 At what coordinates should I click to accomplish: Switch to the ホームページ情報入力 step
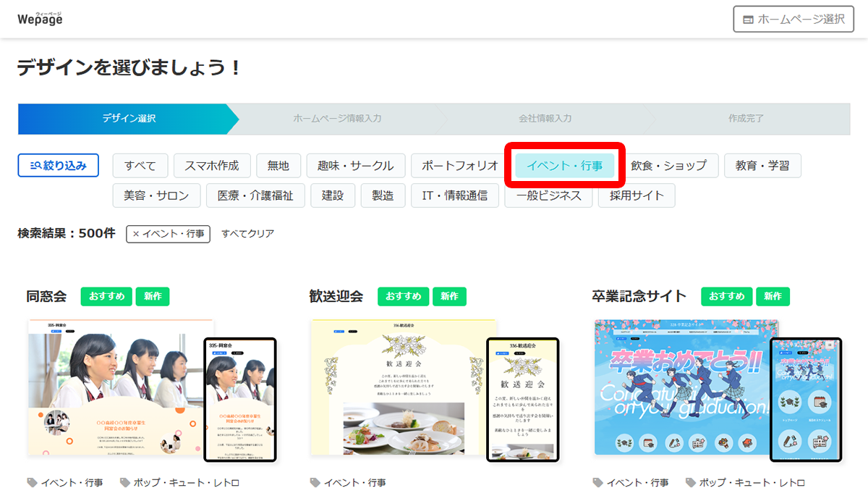[336, 119]
